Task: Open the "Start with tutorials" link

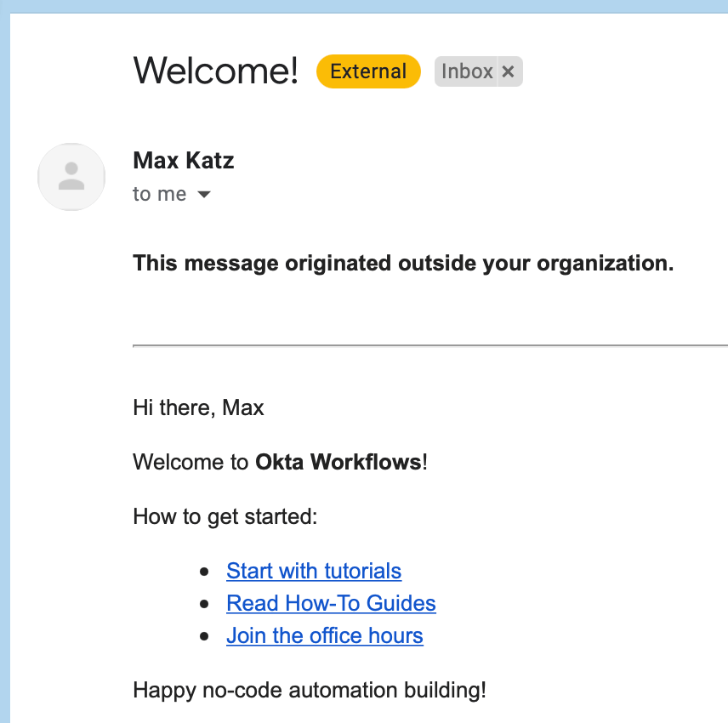Action: (x=314, y=571)
